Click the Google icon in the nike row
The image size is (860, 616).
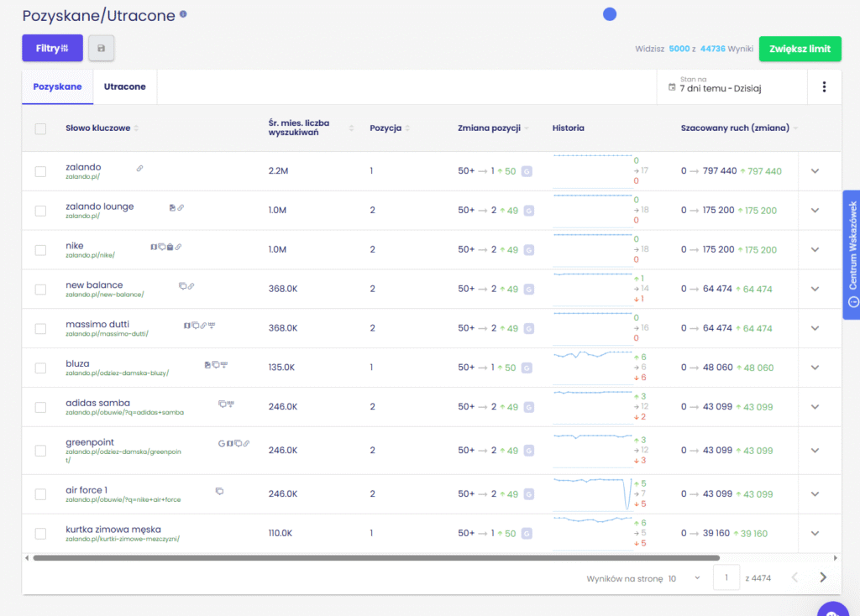tap(529, 250)
